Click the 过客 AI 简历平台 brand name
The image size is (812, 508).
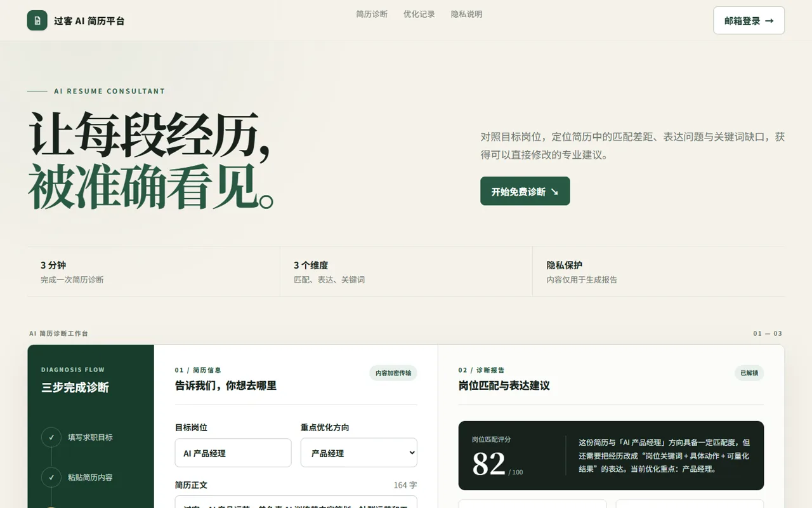[89, 21]
